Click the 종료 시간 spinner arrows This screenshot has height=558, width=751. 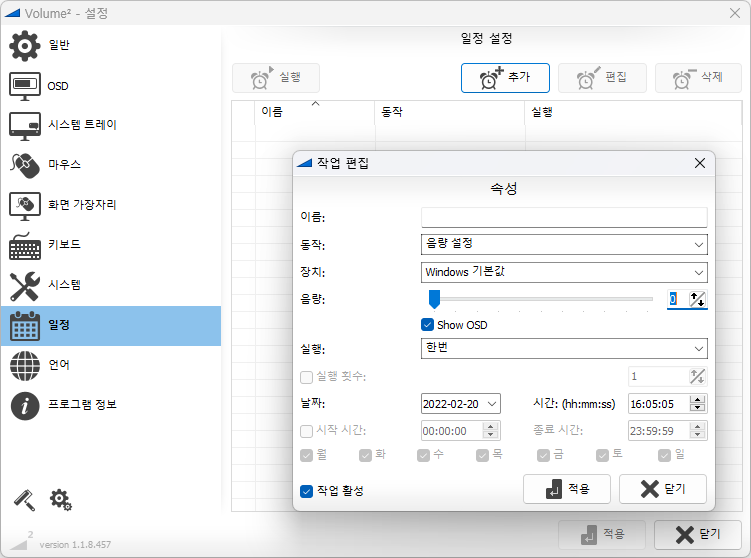point(698,431)
